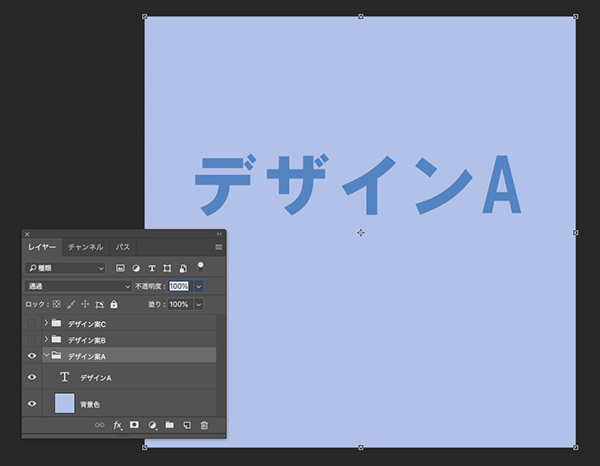The width and height of the screenshot is (600, 466).
Task: Open the 種類 filter type dropdown
Action: [x=65, y=268]
